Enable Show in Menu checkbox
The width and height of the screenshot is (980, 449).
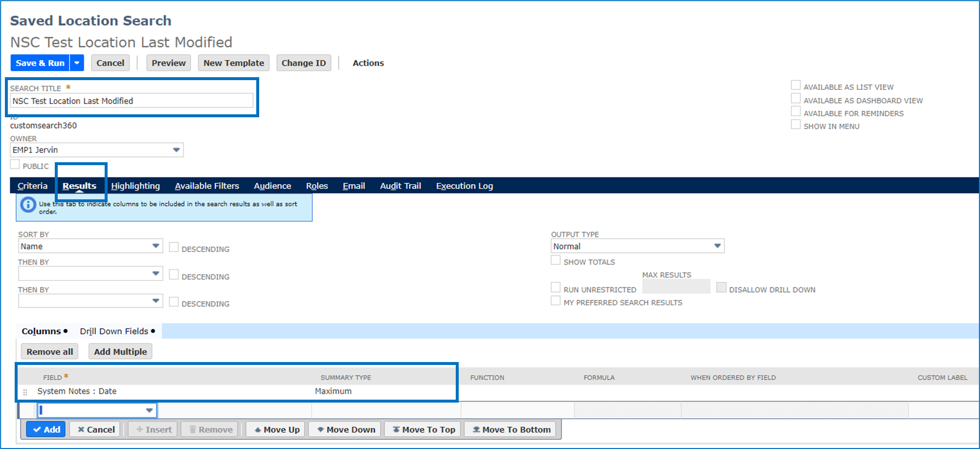[796, 125]
